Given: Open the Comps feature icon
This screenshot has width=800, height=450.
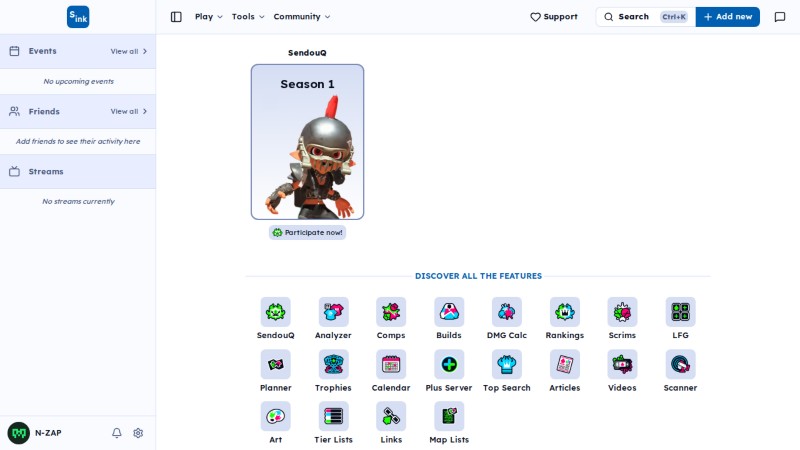Looking at the screenshot, I should [x=391, y=312].
